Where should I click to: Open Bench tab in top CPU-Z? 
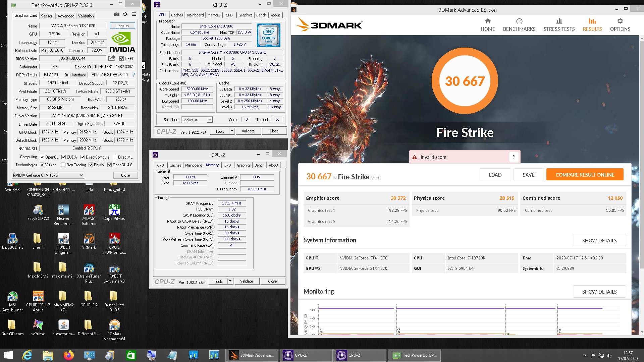pos(261,15)
